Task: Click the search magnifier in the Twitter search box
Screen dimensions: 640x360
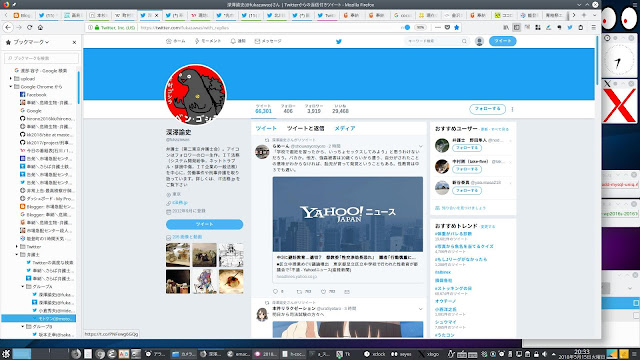Action: point(464,41)
